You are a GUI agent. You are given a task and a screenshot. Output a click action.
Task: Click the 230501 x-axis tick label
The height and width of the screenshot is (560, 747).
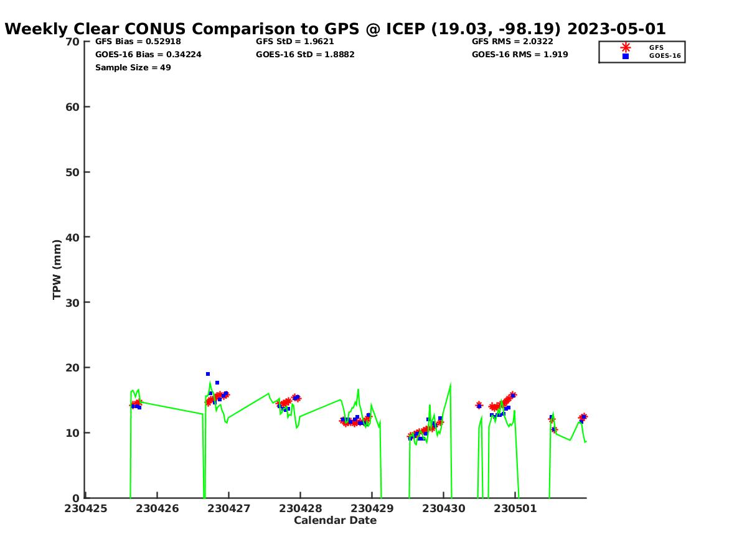515,508
